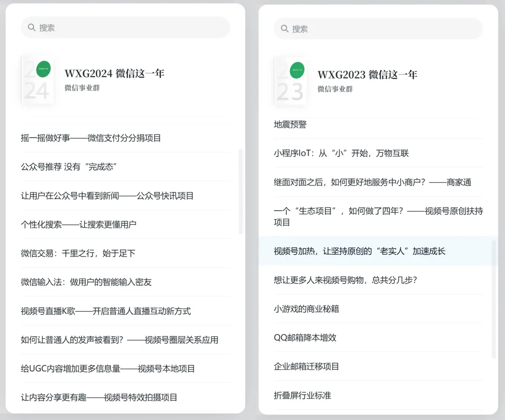Focus the search field in the WXG2024 panel
The width and height of the screenshot is (505, 420).
[x=125, y=28]
